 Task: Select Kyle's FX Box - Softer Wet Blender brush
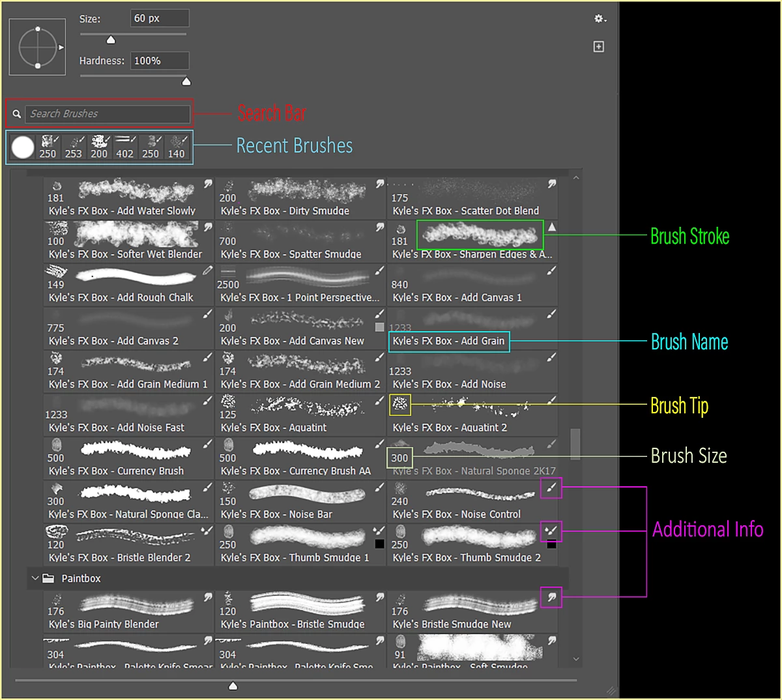pyautogui.click(x=129, y=241)
